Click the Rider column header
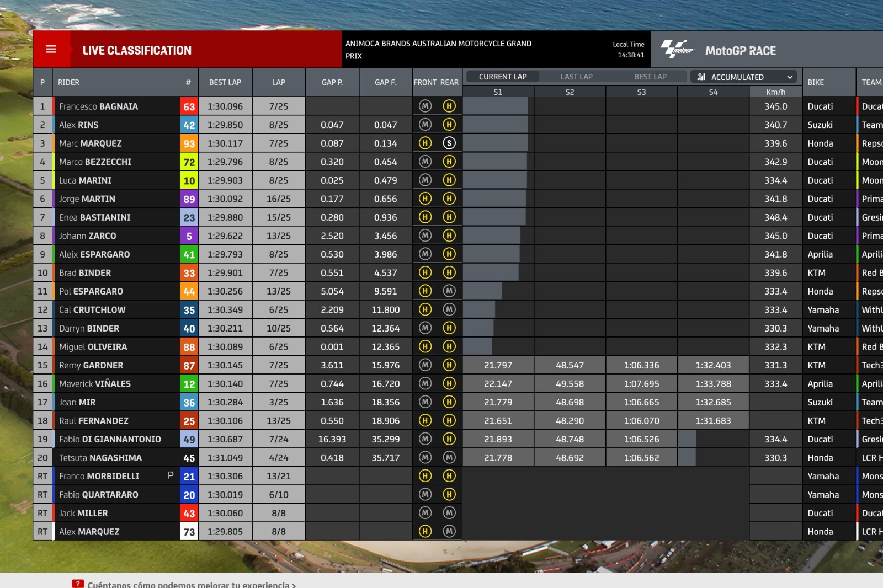The image size is (883, 588). click(68, 82)
